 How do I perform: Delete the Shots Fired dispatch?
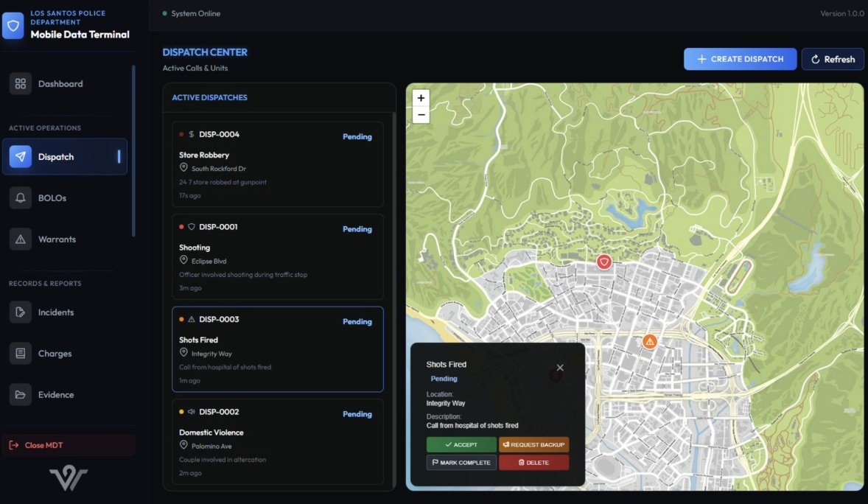(x=533, y=463)
